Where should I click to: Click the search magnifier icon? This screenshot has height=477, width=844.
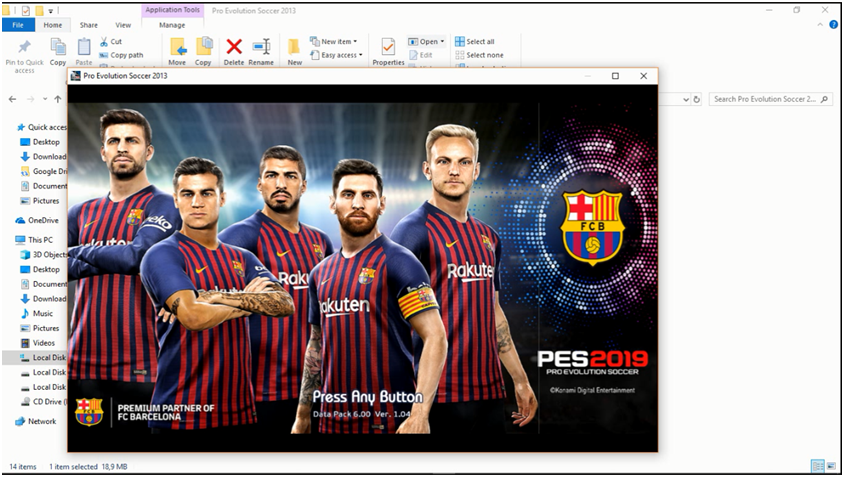(825, 99)
